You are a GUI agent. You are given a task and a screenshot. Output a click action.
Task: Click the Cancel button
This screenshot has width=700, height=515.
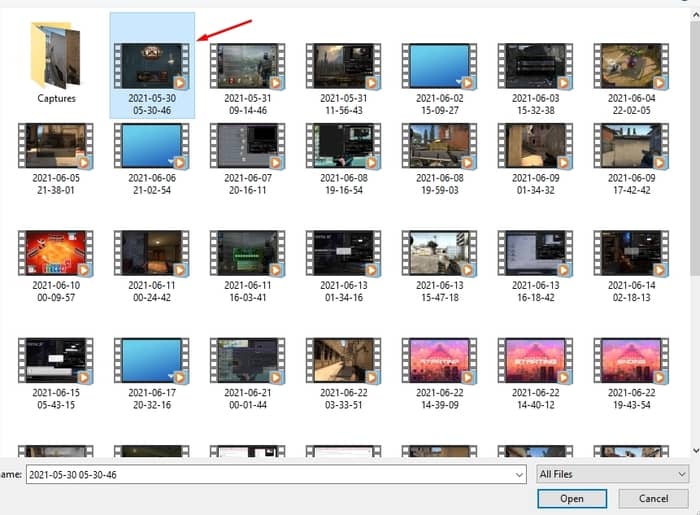tap(653, 498)
